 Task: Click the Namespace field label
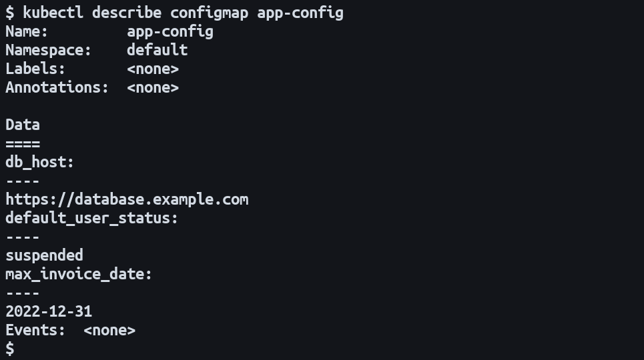[x=48, y=50]
